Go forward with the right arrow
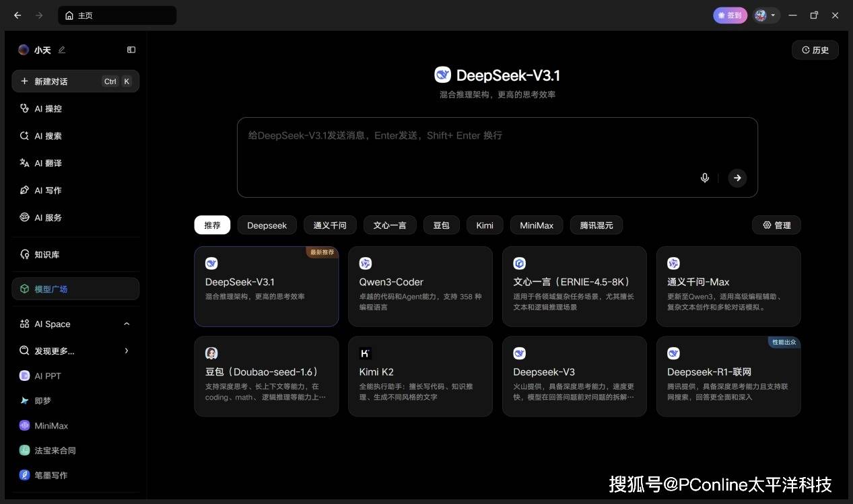 click(x=39, y=15)
